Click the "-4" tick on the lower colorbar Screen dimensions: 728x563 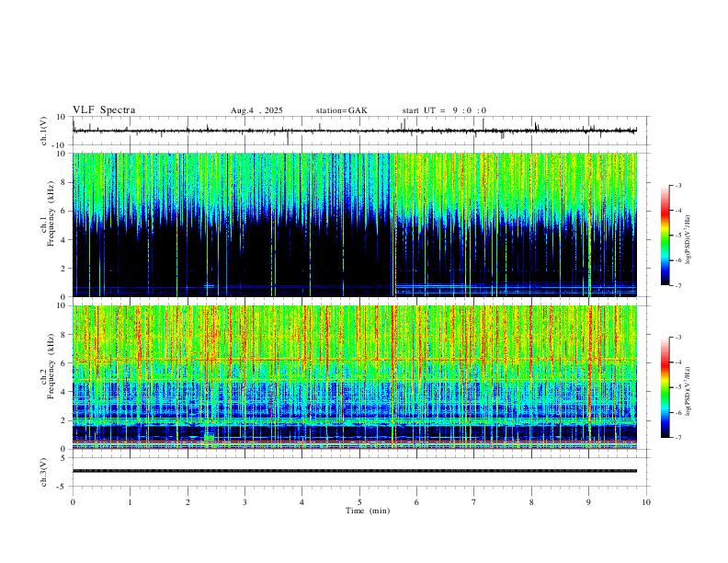[x=678, y=362]
